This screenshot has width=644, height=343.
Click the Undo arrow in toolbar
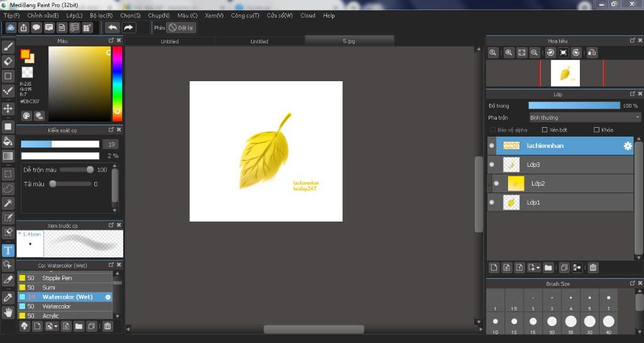tap(112, 28)
